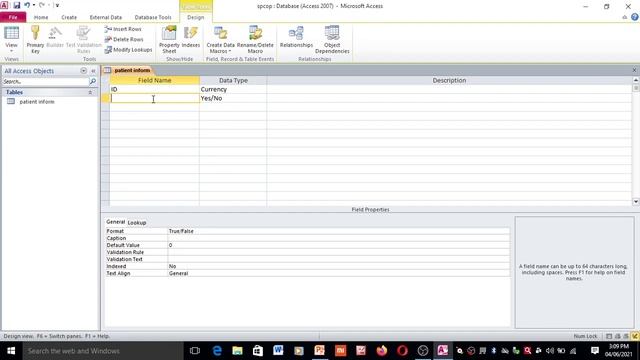Click the Redo arrow icon
This screenshot has width=640, height=360.
click(42, 5)
